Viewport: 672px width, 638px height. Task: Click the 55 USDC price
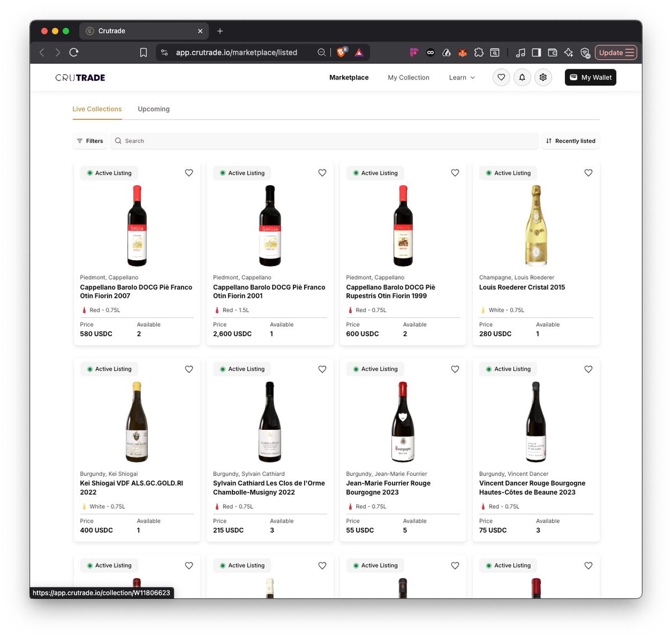(x=360, y=531)
